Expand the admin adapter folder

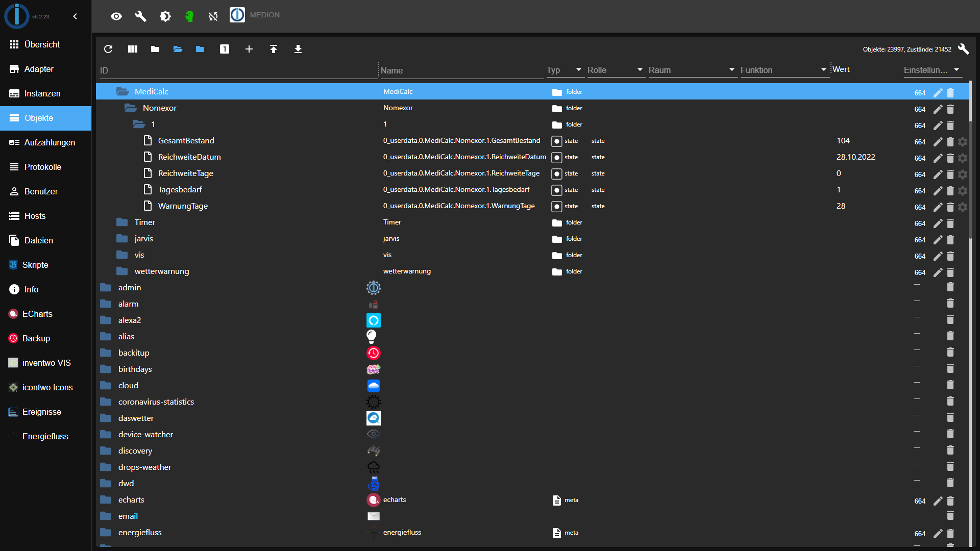pos(106,288)
